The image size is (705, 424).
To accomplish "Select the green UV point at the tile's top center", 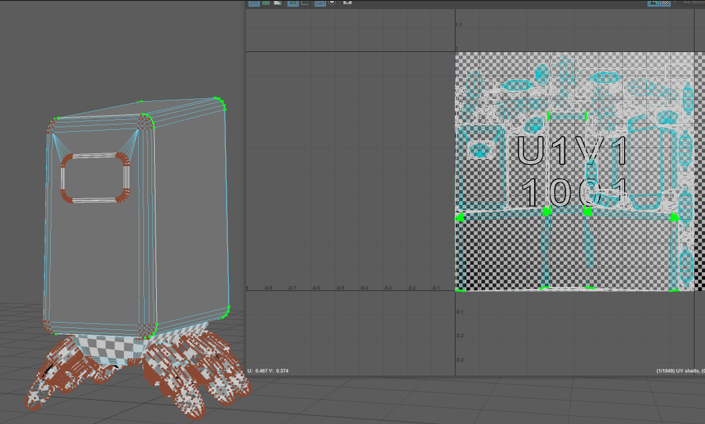I will 548,117.
